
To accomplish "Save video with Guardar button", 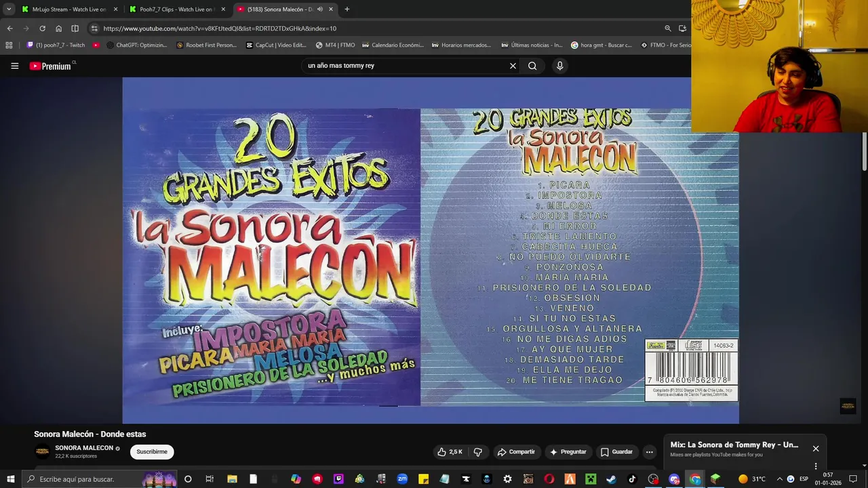I will (x=616, y=452).
